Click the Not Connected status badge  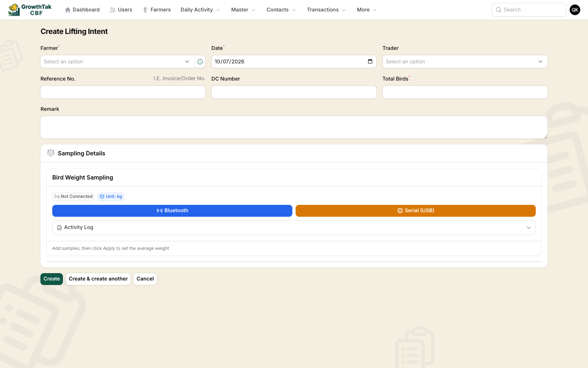tap(73, 197)
